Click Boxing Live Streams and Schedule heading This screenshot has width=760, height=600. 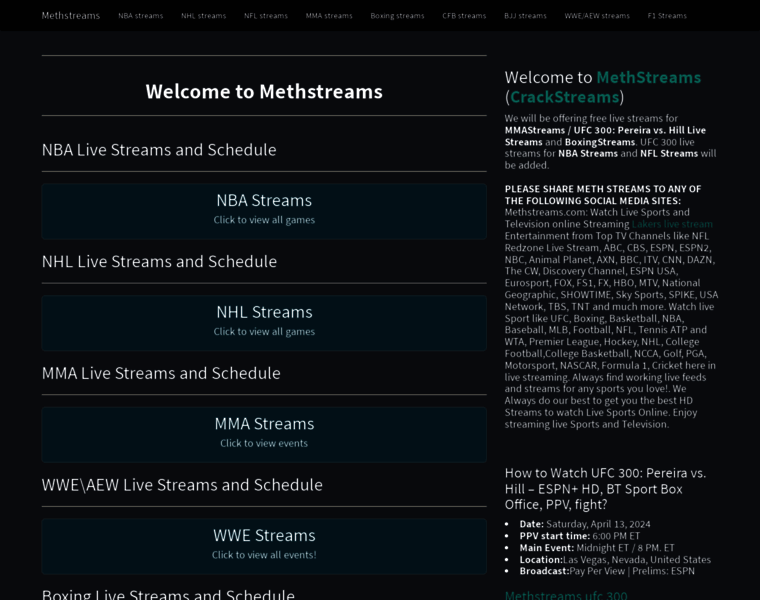[x=168, y=594]
